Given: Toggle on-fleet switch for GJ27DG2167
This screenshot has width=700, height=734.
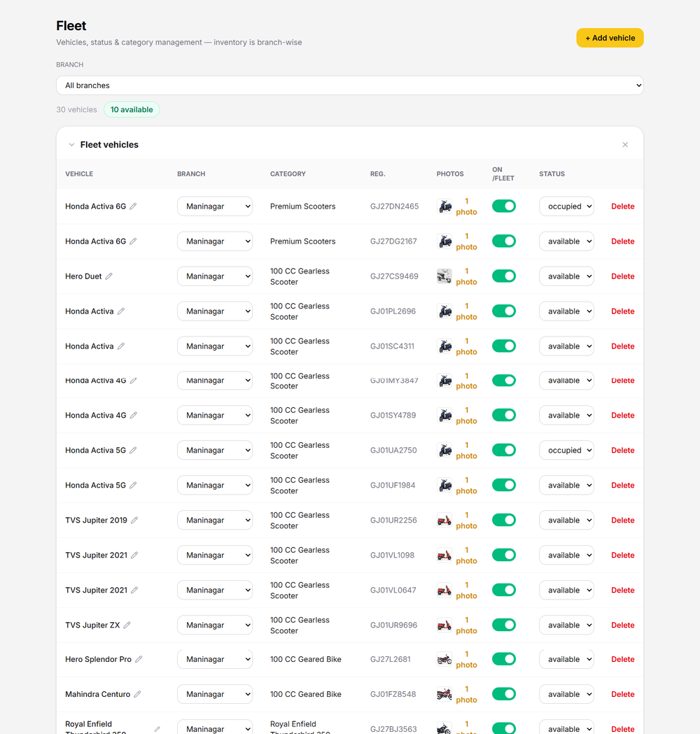Looking at the screenshot, I should [x=504, y=241].
